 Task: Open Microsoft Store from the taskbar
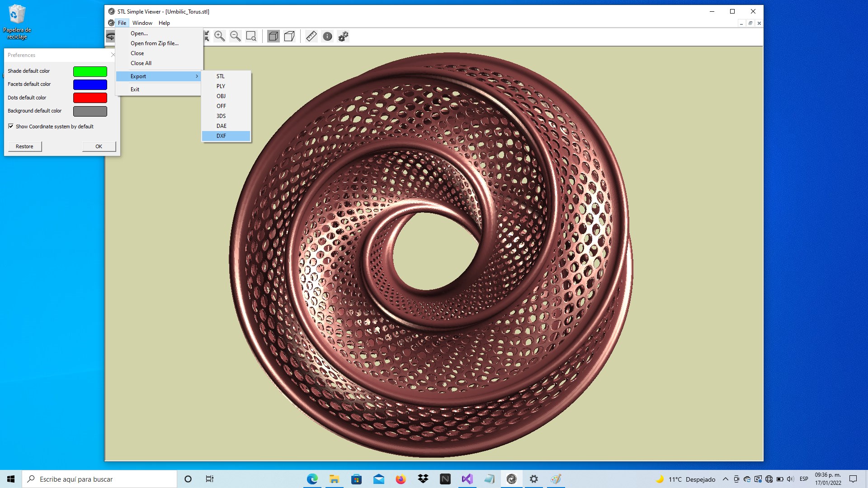[x=357, y=479]
